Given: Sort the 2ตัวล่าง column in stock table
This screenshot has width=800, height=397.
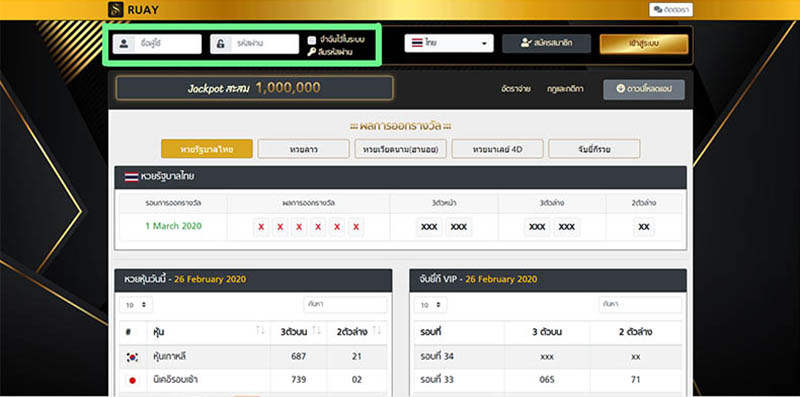Looking at the screenshot, I should (377, 332).
